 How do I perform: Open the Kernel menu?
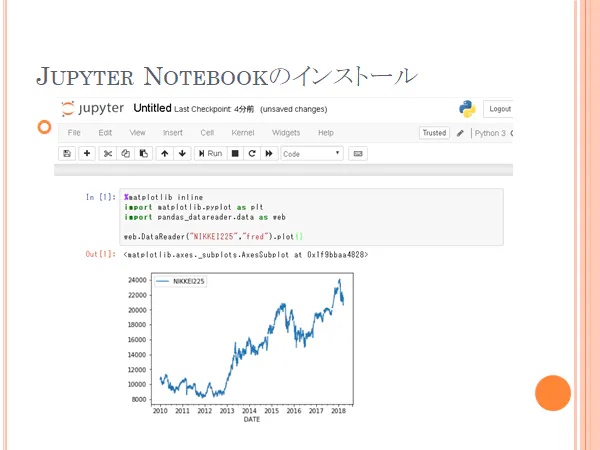243,133
